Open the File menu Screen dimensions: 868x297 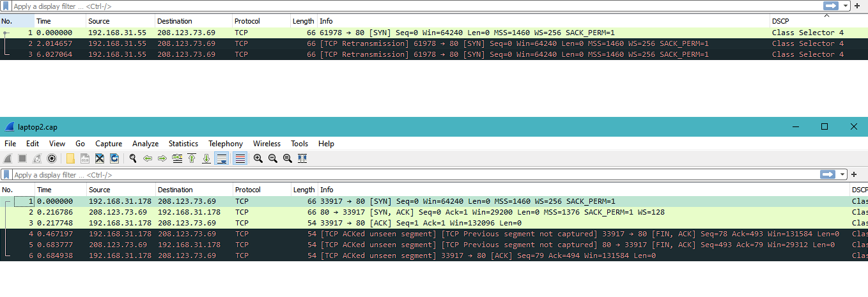[x=10, y=144]
